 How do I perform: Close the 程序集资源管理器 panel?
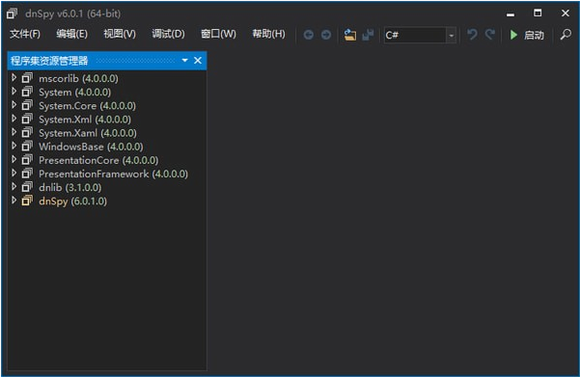click(198, 60)
